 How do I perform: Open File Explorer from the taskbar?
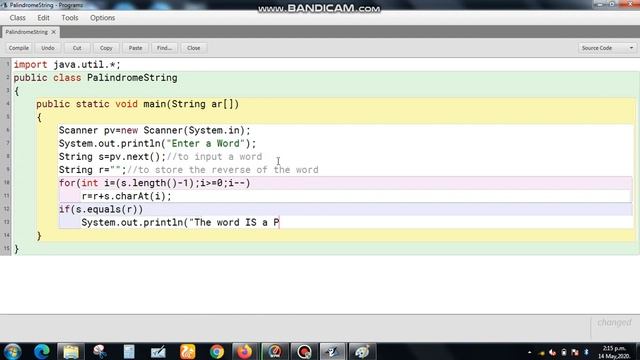[x=71, y=351]
